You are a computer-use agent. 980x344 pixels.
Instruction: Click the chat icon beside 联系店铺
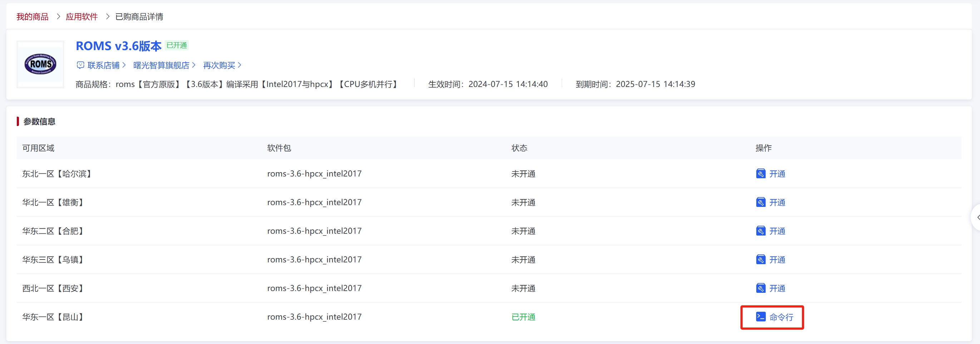coord(80,65)
